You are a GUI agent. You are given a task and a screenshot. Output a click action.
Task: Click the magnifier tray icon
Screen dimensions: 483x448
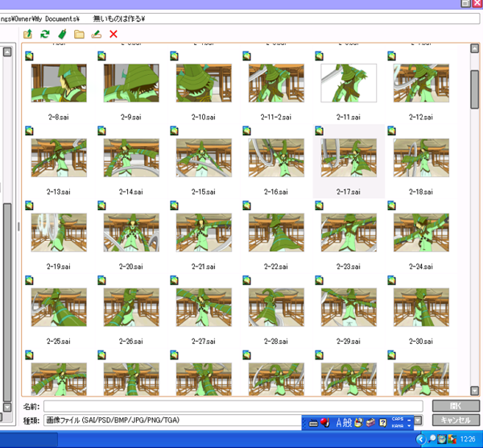[431, 439]
